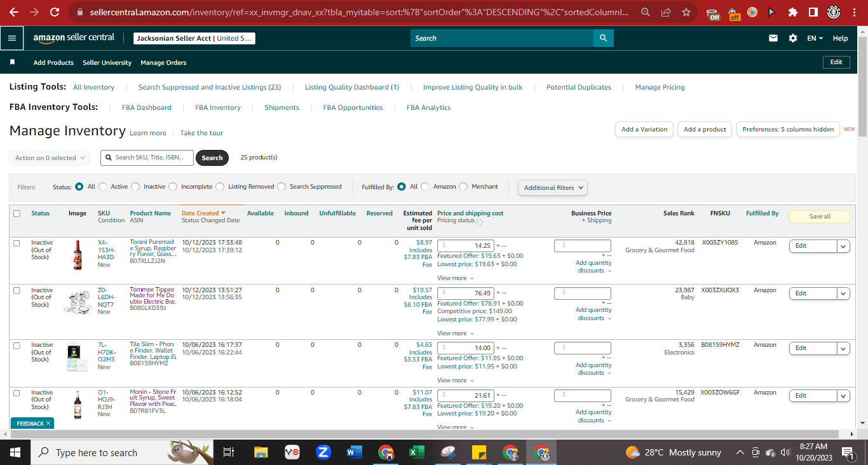Select Fulfilled By Amazon radio

(425, 187)
